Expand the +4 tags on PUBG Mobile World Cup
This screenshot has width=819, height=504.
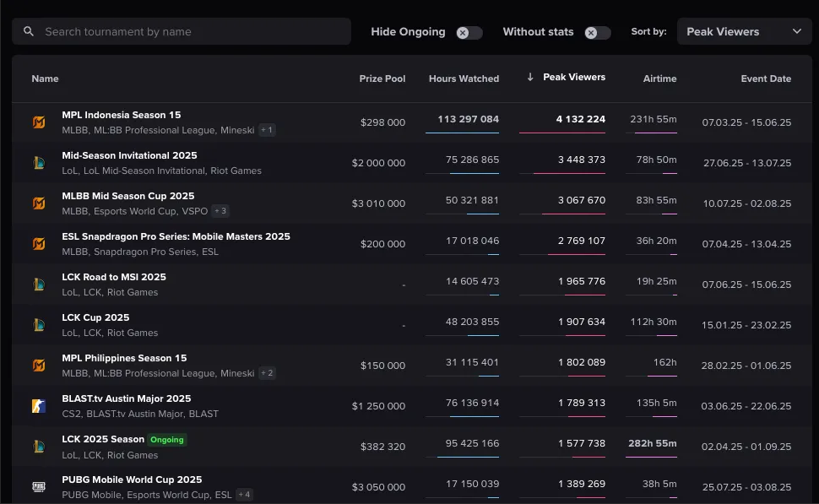(x=244, y=495)
